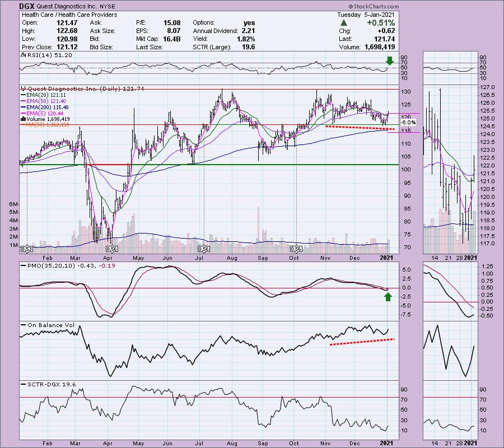
Task: Click the 4M volume axis label
Action: [14, 221]
